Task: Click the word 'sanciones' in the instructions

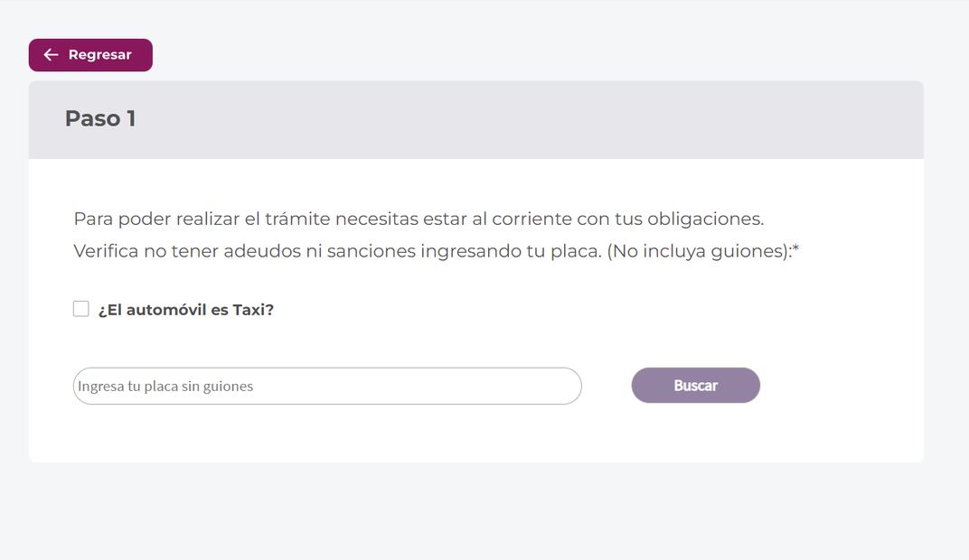Action: tap(371, 251)
